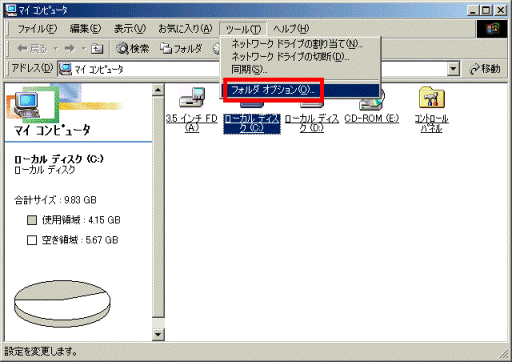Image resolution: width=512 pixels, height=362 pixels.
Task: Click the Search (検索) toolbar button
Action: coord(133,49)
